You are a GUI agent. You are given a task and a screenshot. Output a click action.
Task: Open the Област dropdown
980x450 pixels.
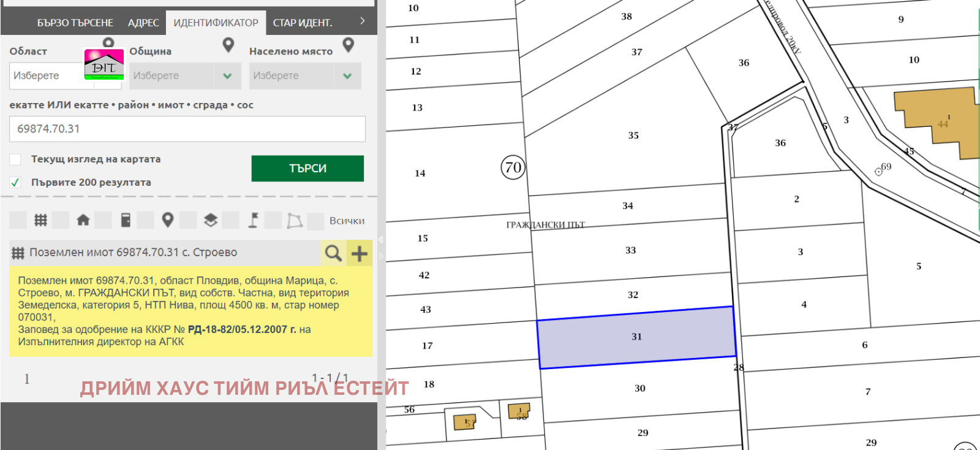click(46, 76)
